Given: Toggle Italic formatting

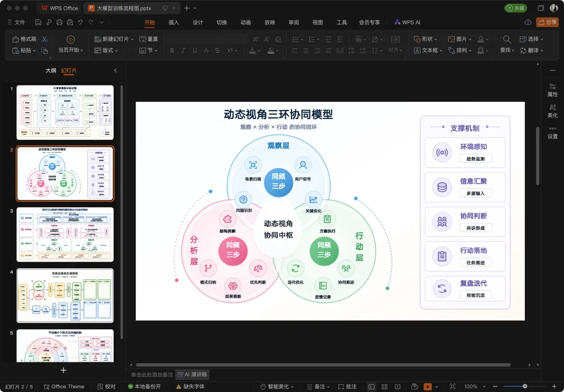Looking at the screenshot, I should 183,50.
